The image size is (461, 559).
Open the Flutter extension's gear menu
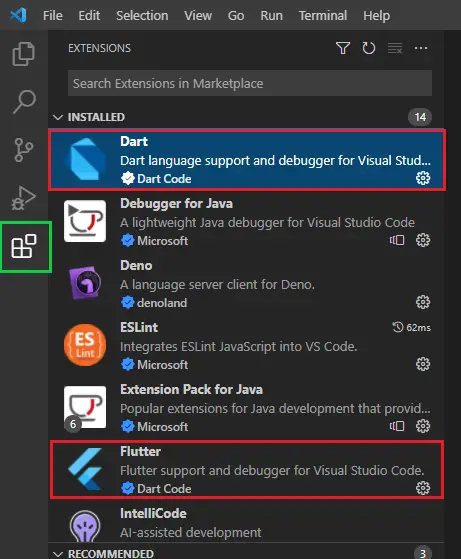tap(423, 488)
